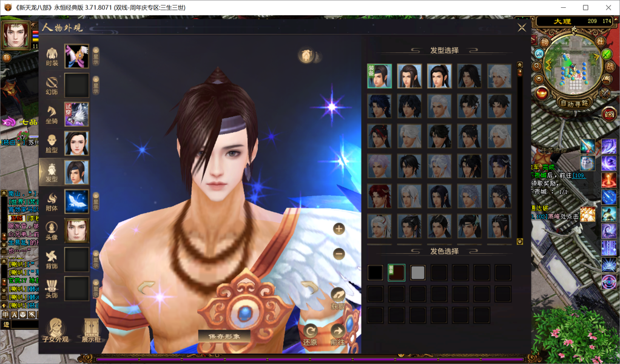Open the 头饰 head ornament category
Viewport: 620px width, 364px height.
click(x=52, y=289)
